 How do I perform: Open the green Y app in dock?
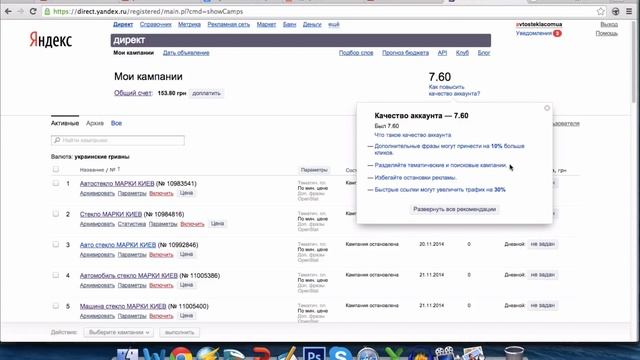click(393, 354)
